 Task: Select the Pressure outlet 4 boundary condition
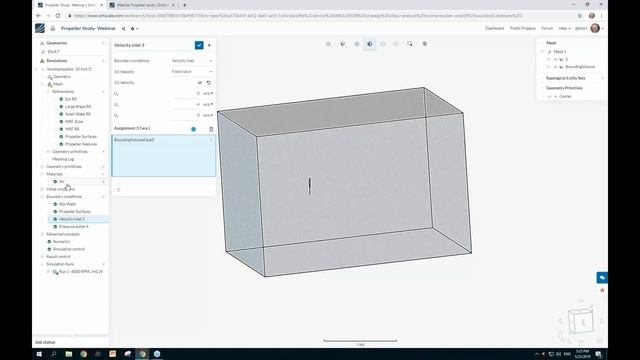pyautogui.click(x=73, y=227)
